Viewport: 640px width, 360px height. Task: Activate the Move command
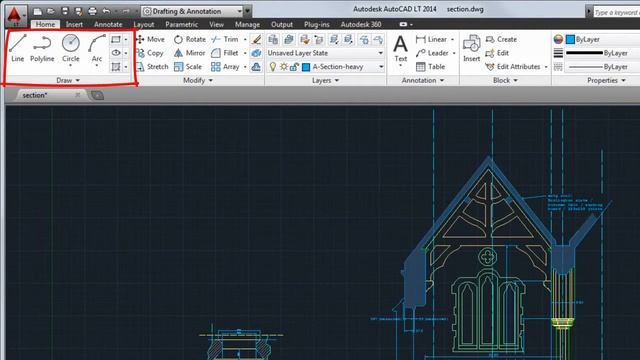click(x=151, y=39)
